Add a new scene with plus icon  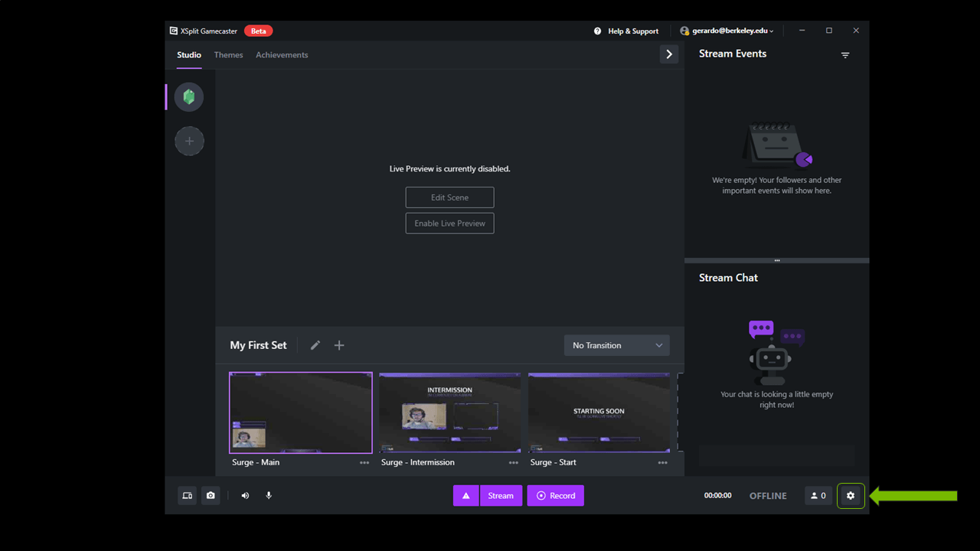(339, 345)
